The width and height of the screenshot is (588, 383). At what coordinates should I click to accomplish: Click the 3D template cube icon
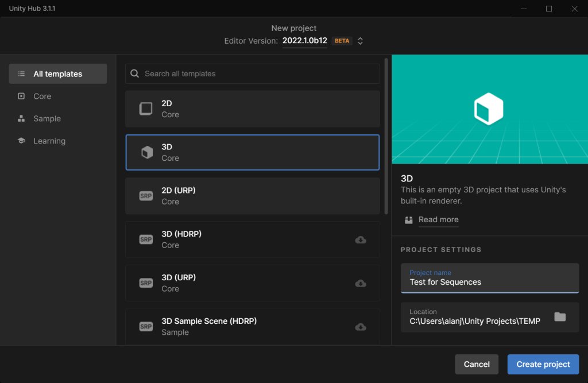point(146,152)
